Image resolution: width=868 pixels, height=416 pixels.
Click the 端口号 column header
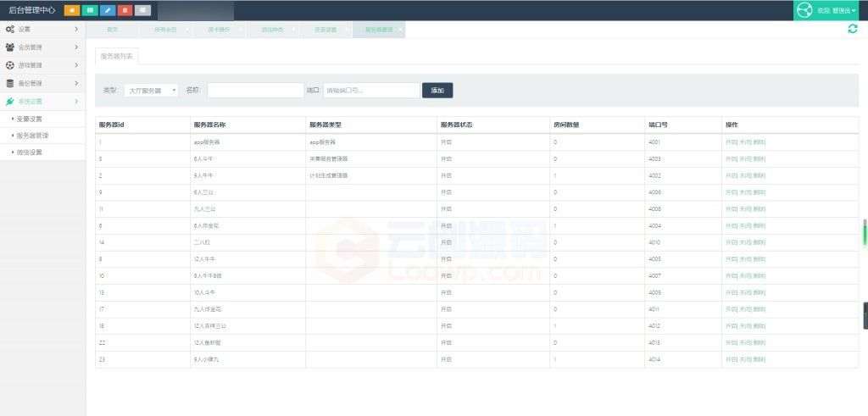coord(658,125)
